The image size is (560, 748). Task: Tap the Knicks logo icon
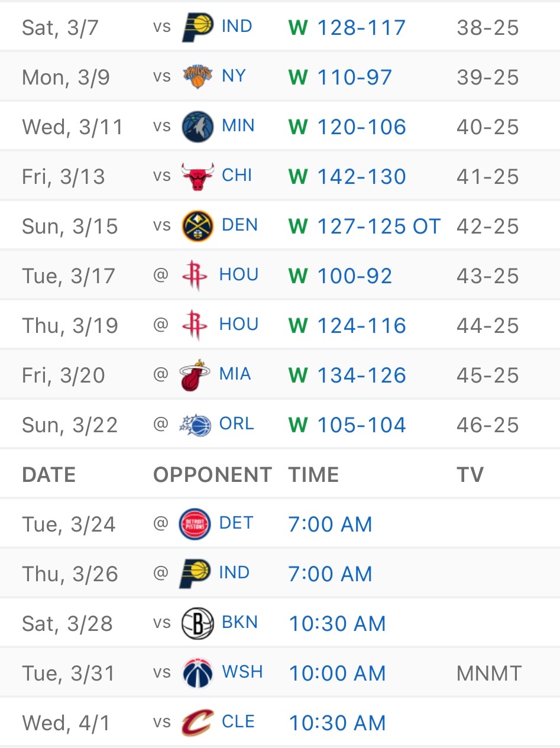(x=197, y=77)
